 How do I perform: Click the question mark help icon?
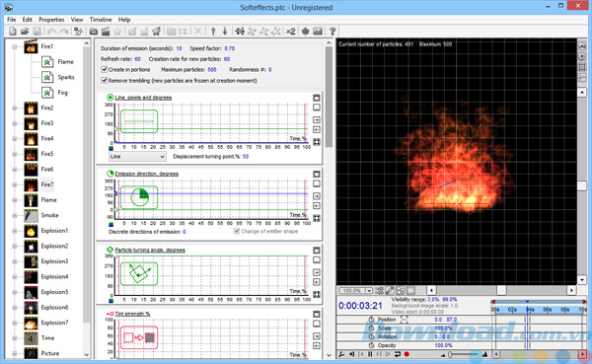pyautogui.click(x=333, y=32)
